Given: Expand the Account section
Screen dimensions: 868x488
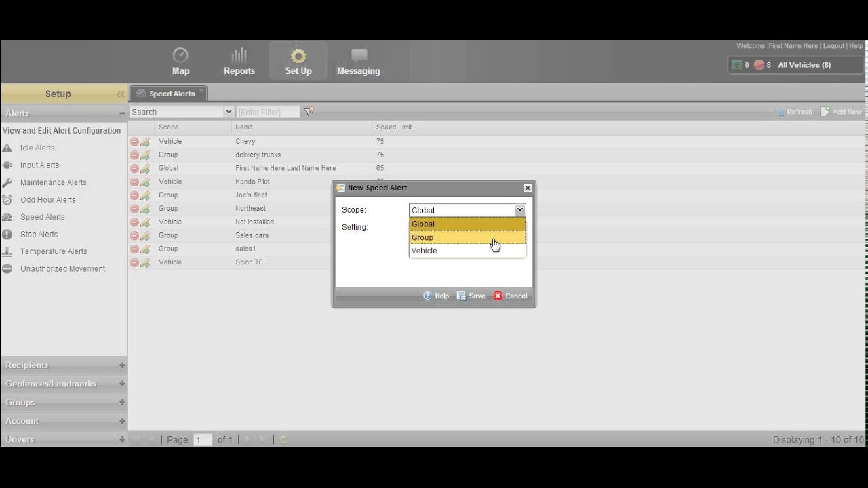Looking at the screenshot, I should (x=123, y=421).
